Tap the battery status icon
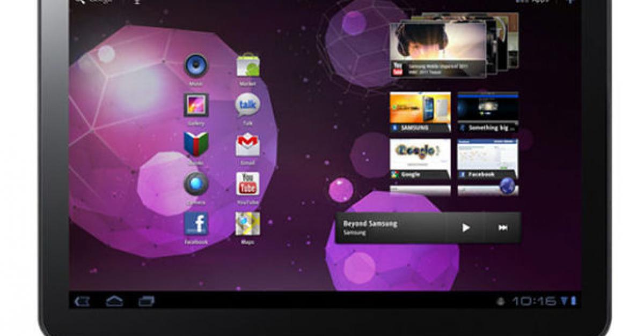The width and height of the screenshot is (644, 336). pos(573,301)
